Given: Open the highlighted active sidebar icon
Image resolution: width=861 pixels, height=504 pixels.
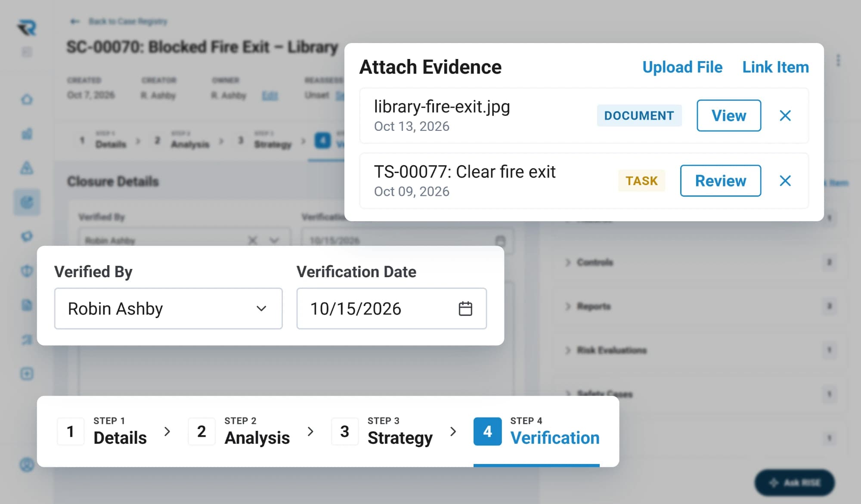Looking at the screenshot, I should coord(27,202).
